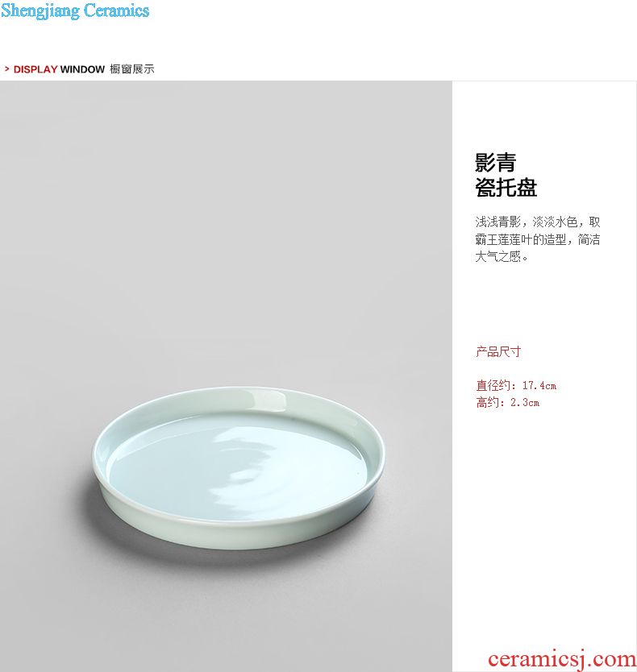The height and width of the screenshot is (672, 637).
Task: Click the diameter 17.4cm specification text
Action: [516, 385]
